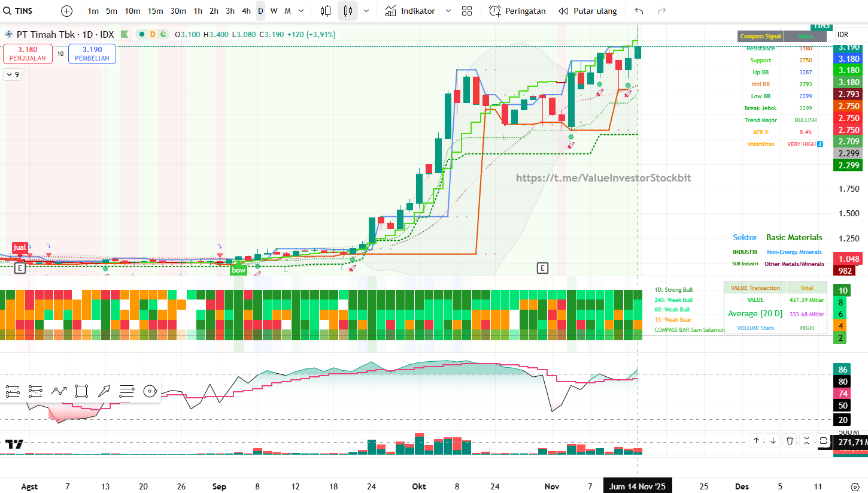Click the TradingView logo
868x493 pixels.
(14, 444)
